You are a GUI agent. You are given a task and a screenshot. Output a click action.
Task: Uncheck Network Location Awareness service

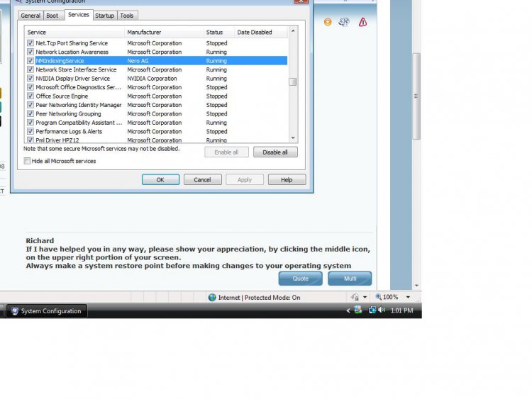pyautogui.click(x=31, y=52)
